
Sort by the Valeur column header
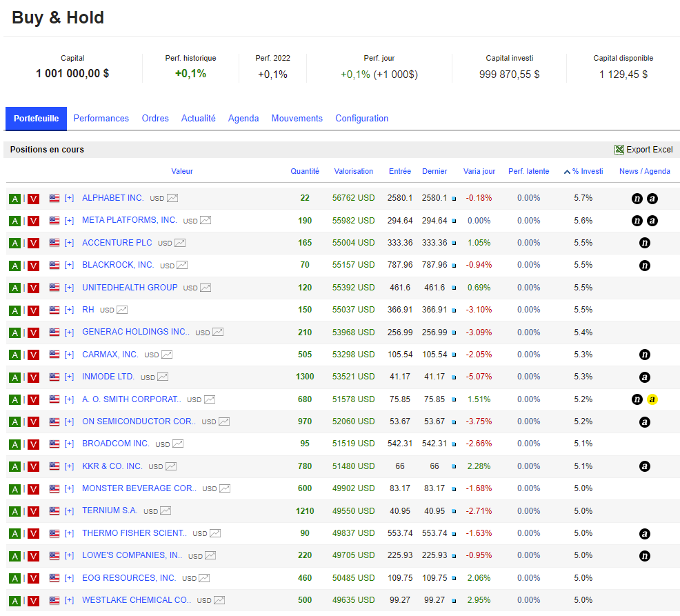[182, 171]
